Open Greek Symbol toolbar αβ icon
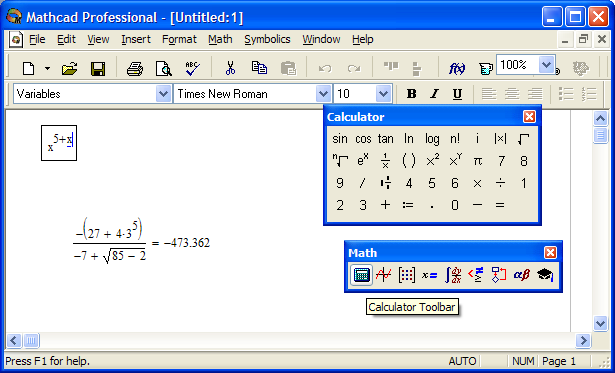 (522, 275)
